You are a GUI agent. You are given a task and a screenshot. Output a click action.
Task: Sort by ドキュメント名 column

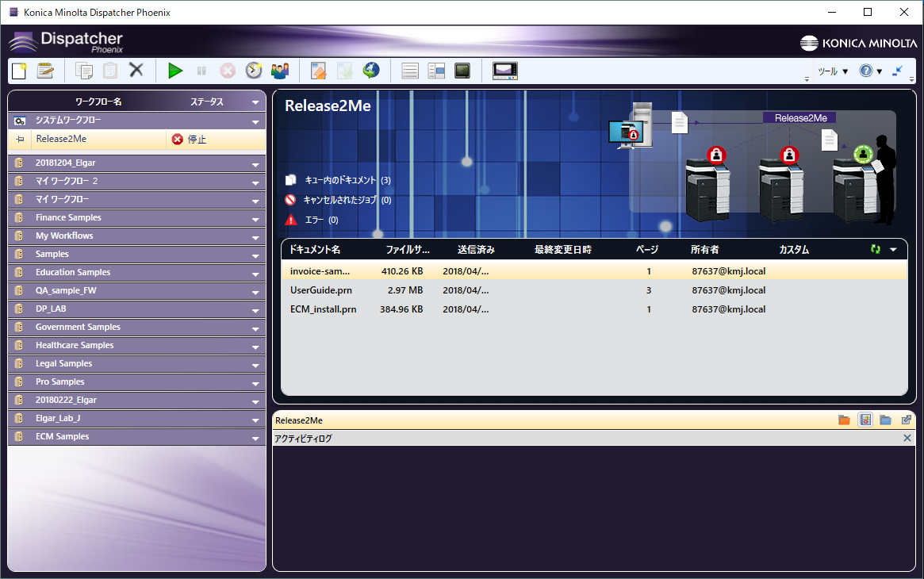point(314,250)
